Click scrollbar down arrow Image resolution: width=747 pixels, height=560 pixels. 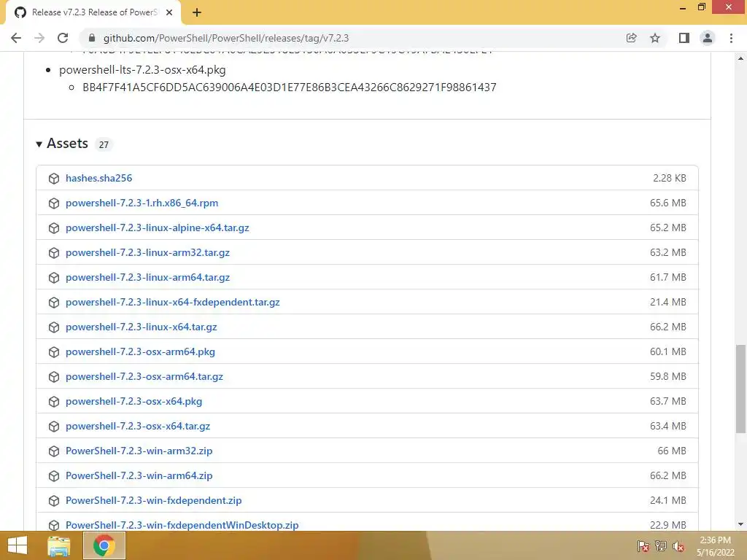pos(740,524)
